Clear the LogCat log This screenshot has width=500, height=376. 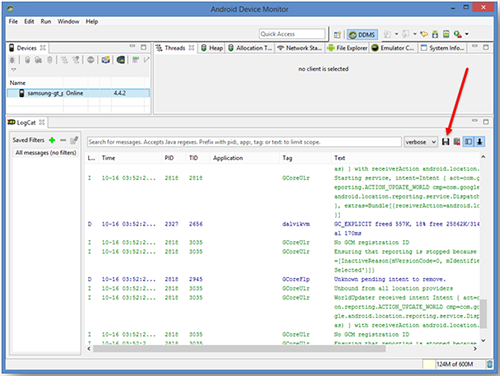tap(457, 142)
